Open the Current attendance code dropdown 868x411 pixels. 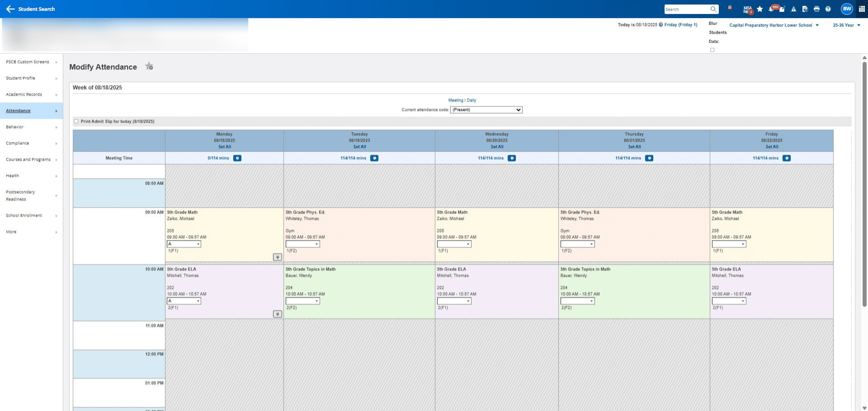point(486,110)
